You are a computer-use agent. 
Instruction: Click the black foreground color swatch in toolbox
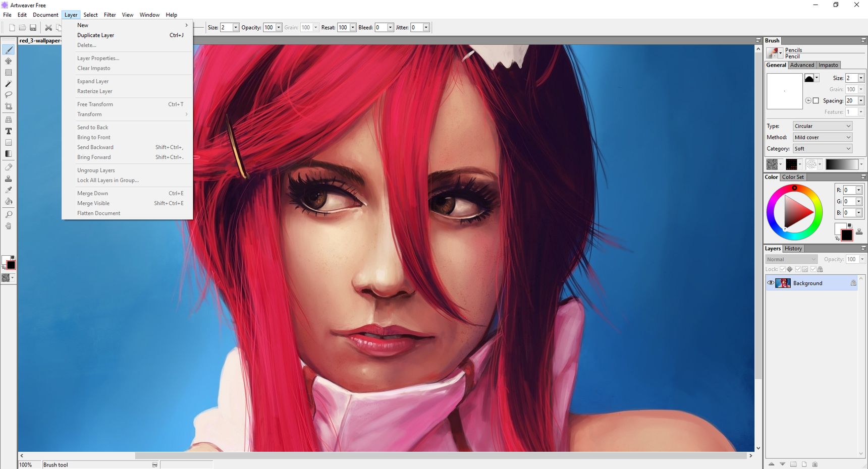click(11, 265)
